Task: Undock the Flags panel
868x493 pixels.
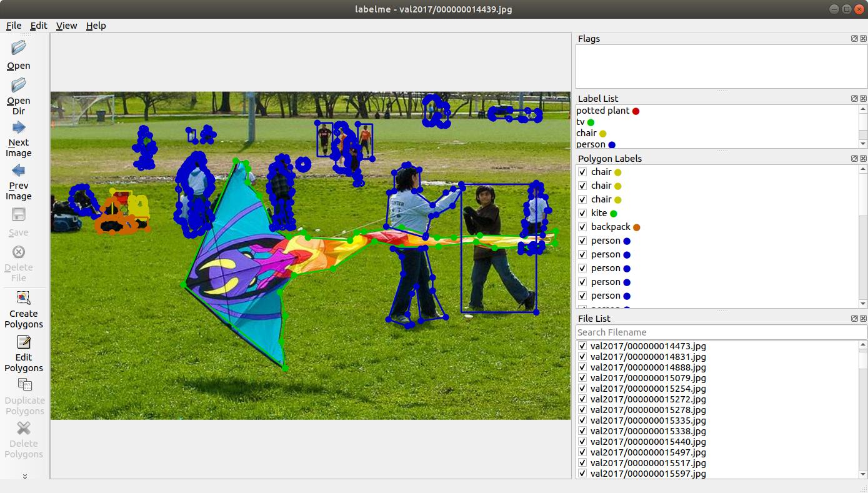Action: coord(854,38)
